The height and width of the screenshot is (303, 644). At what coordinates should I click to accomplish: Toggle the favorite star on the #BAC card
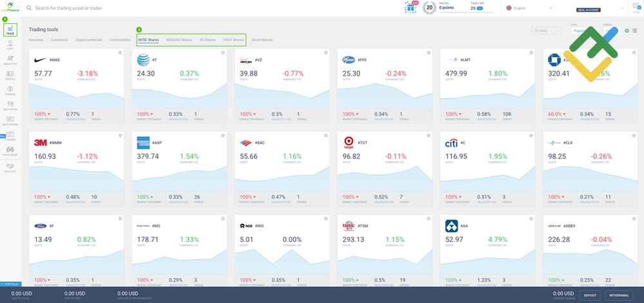coord(326,135)
